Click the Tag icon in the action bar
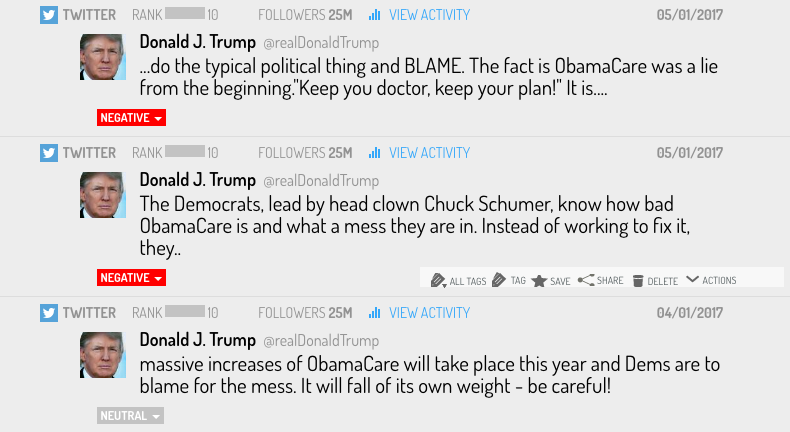Viewport: 790px width, 432px height. point(499,280)
